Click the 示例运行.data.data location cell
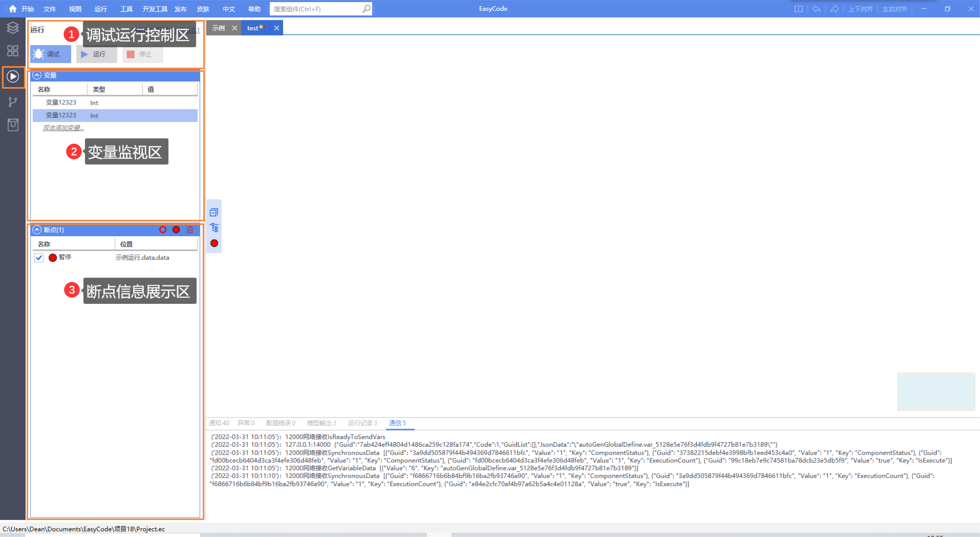This screenshot has width=980, height=537. click(x=142, y=258)
